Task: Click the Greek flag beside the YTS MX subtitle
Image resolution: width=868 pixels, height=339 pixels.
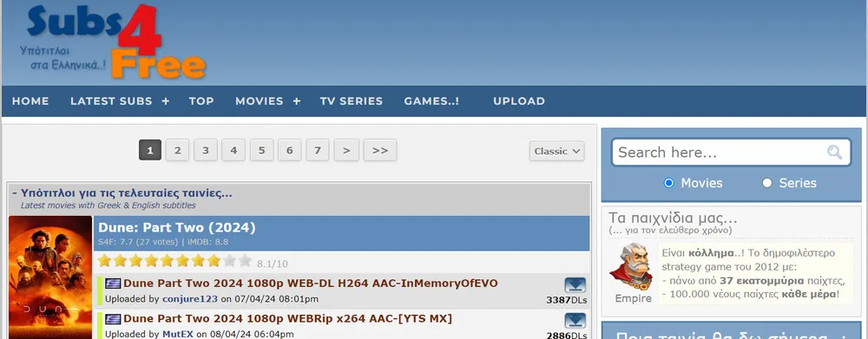Action: click(113, 319)
